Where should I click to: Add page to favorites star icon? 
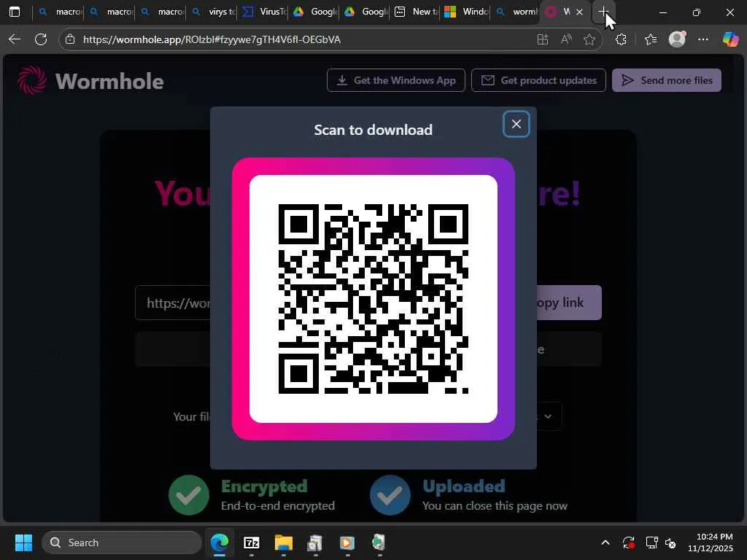click(x=589, y=39)
